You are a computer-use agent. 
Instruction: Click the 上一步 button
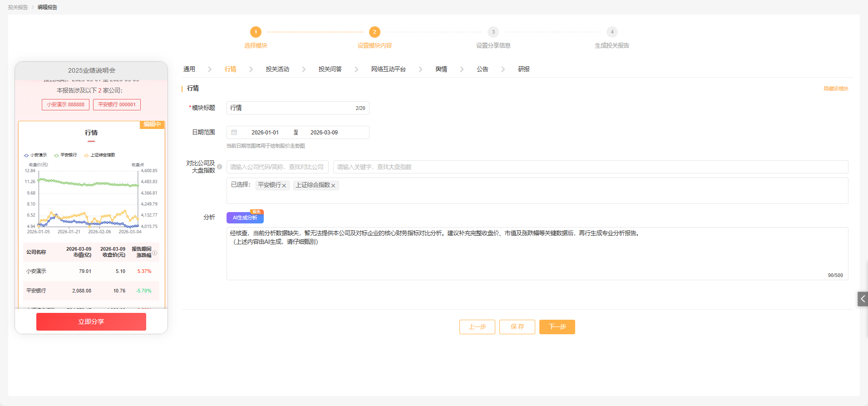[x=477, y=327]
